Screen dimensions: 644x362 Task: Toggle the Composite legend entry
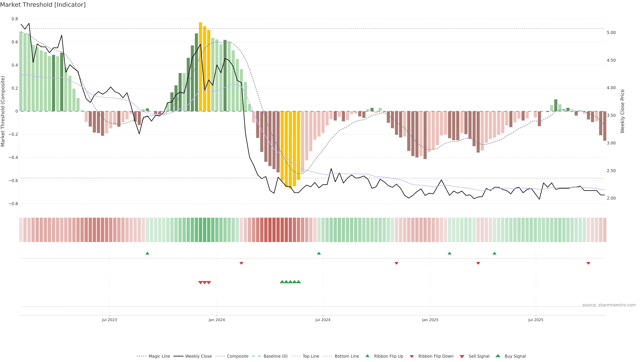click(x=237, y=356)
